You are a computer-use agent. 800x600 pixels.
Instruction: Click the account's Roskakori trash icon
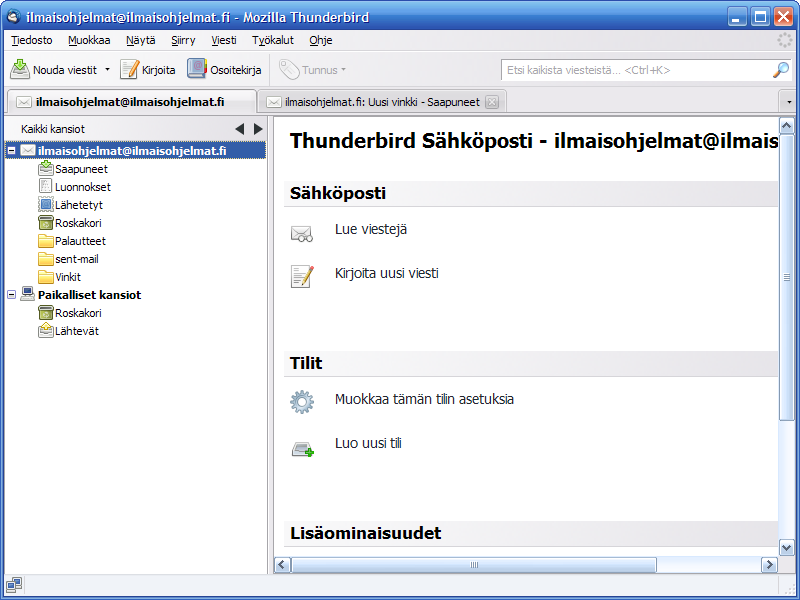tap(45, 222)
